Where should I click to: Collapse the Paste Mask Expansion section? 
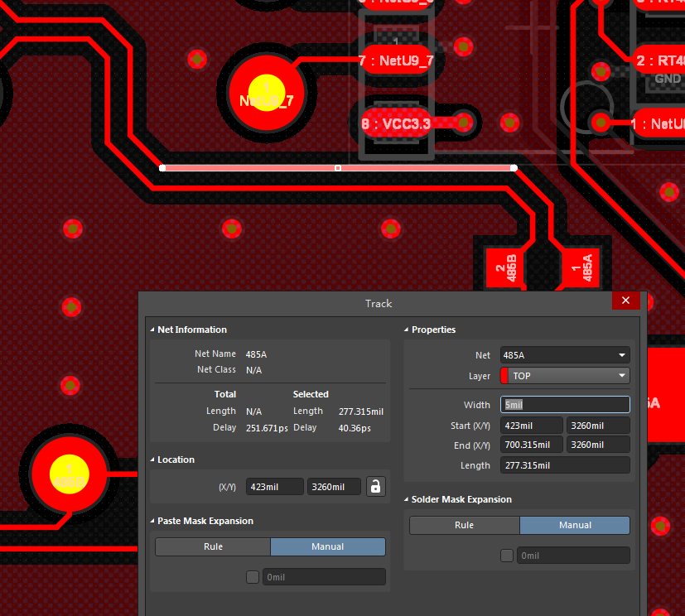pos(152,521)
